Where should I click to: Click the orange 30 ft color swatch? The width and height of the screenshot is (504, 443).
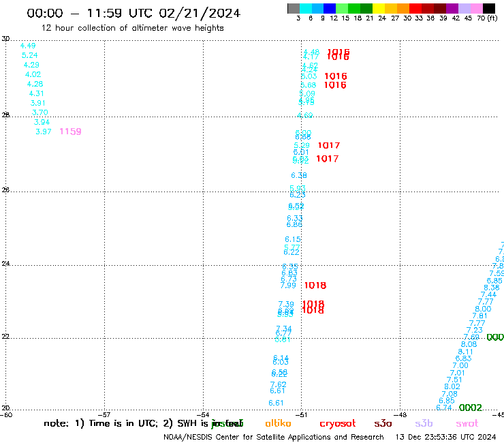(x=403, y=8)
